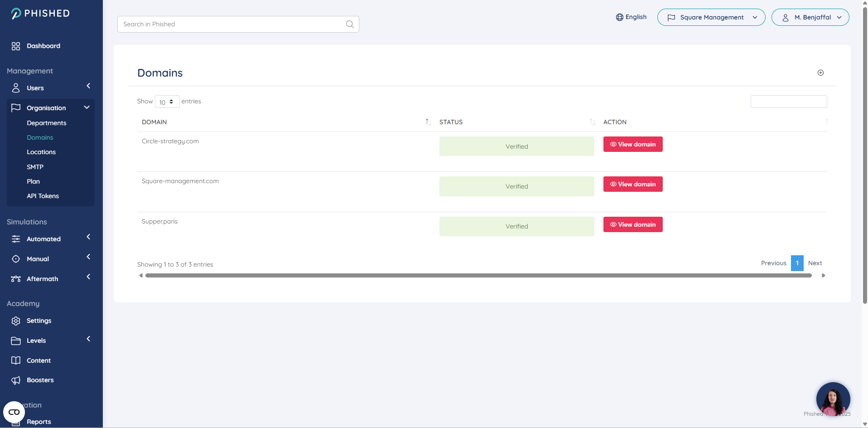Click the add domain plus icon
The image size is (868, 428).
click(820, 73)
